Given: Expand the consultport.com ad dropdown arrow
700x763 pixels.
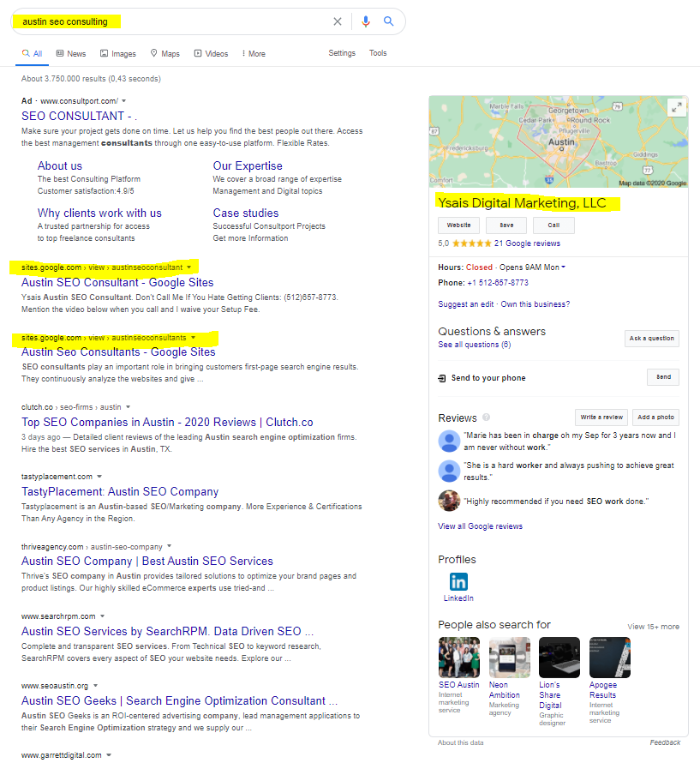Looking at the screenshot, I should 123,100.
